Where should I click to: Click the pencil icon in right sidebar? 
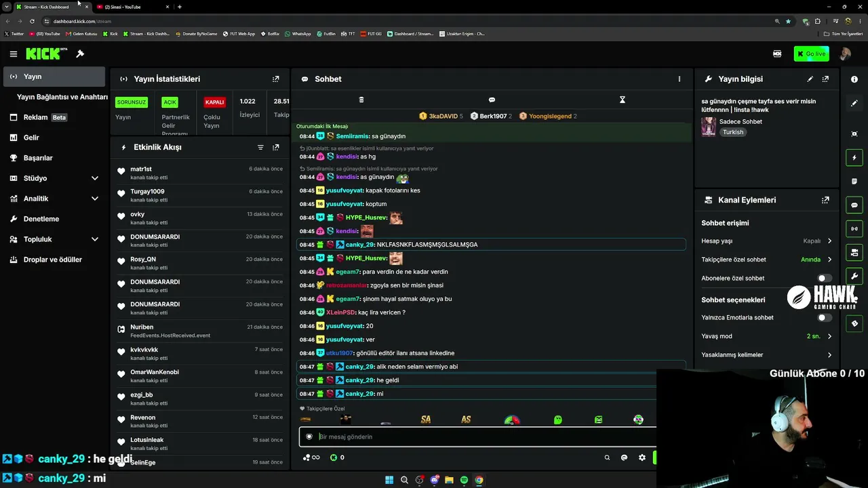(x=854, y=103)
